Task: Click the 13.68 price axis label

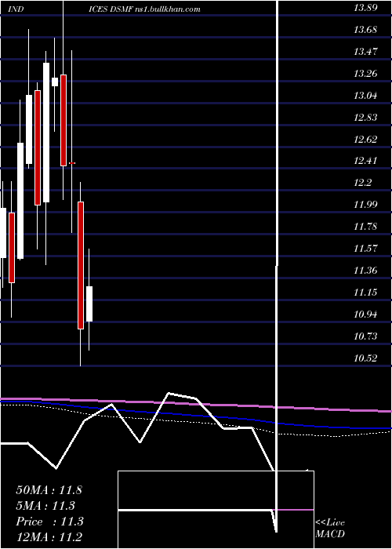Action: pyautogui.click(x=365, y=30)
